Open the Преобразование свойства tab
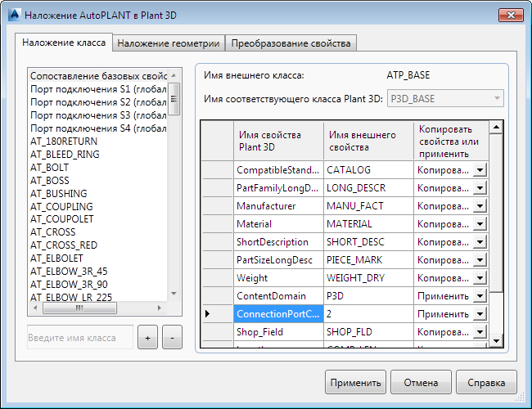 pos(291,43)
